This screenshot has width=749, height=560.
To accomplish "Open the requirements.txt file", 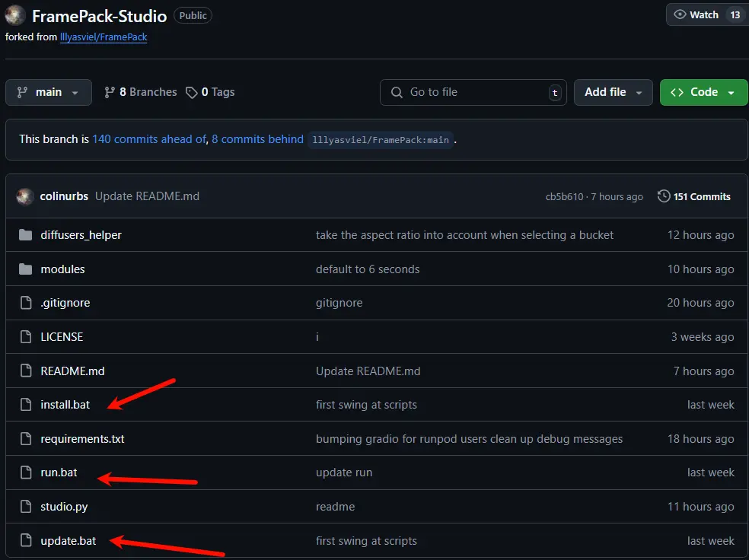I will tap(82, 438).
